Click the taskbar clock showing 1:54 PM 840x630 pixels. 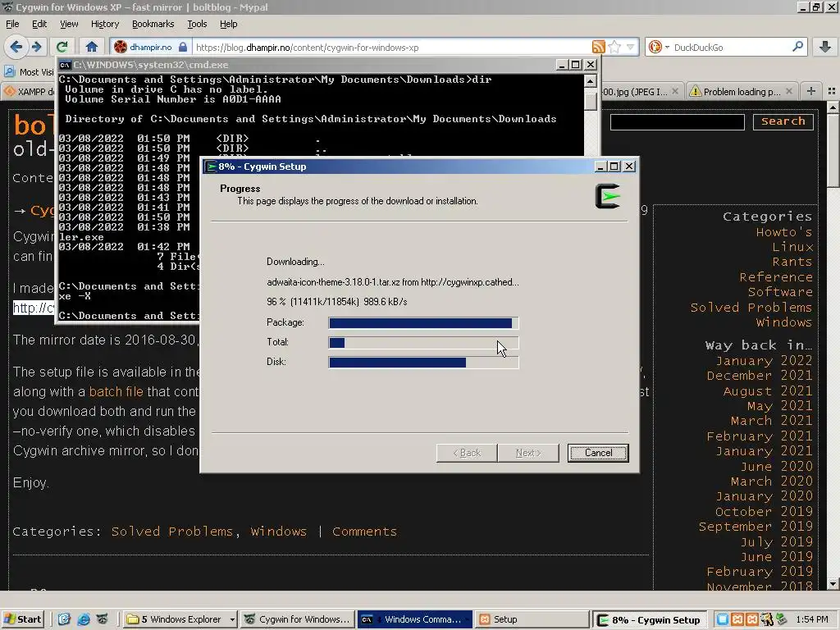coord(812,619)
